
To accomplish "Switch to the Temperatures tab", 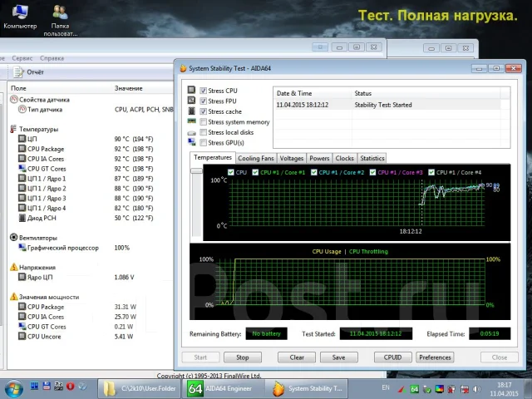I will pyautogui.click(x=213, y=157).
